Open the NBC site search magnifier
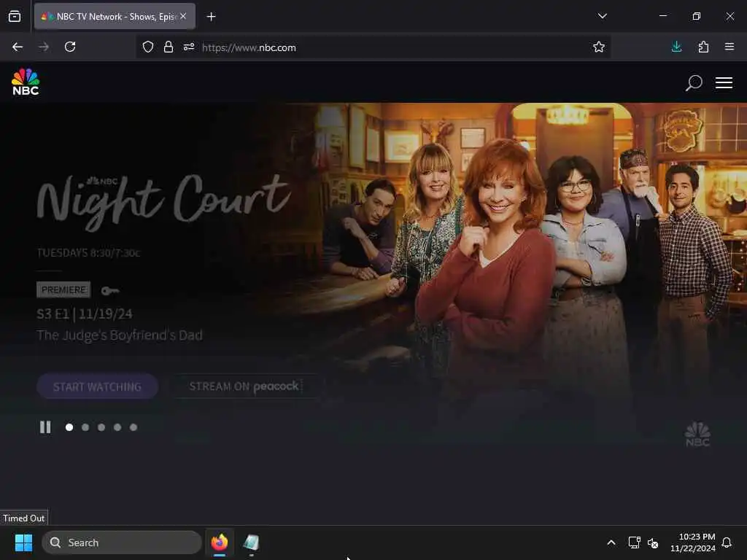This screenshot has width=747, height=560. (694, 83)
